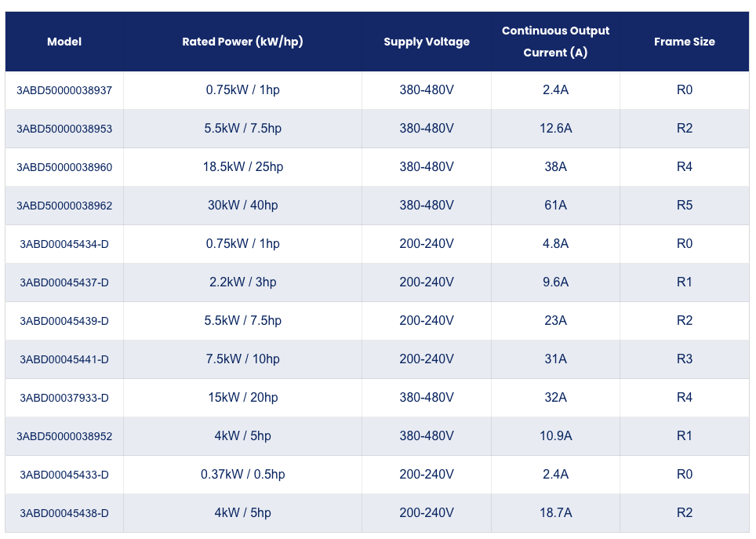Select model 3ABD50000038937 cell
Screen dimensions: 756x539
[64, 90]
